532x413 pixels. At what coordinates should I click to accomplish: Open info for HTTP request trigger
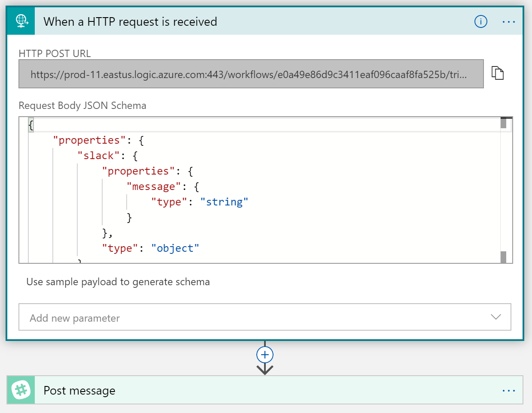click(480, 21)
